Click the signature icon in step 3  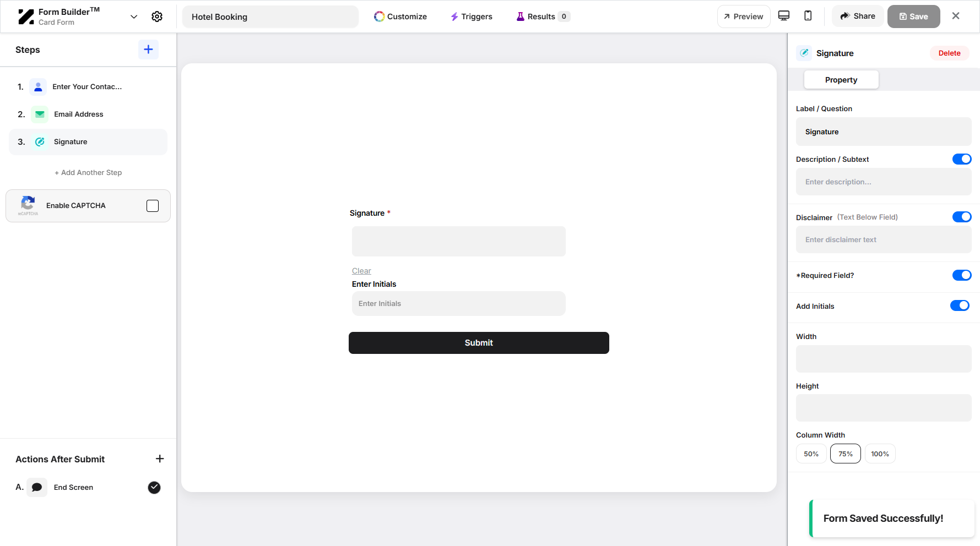point(40,142)
